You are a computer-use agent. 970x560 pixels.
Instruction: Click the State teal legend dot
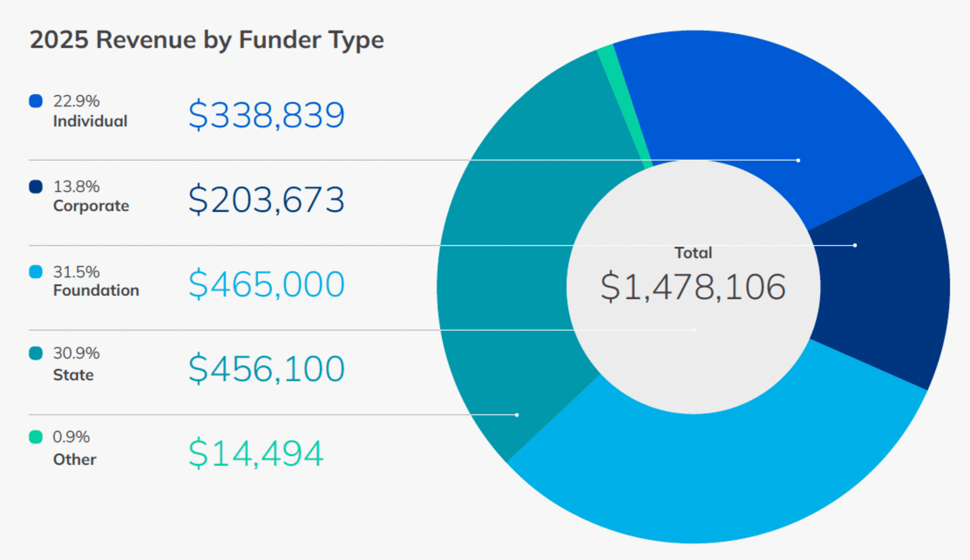36,353
